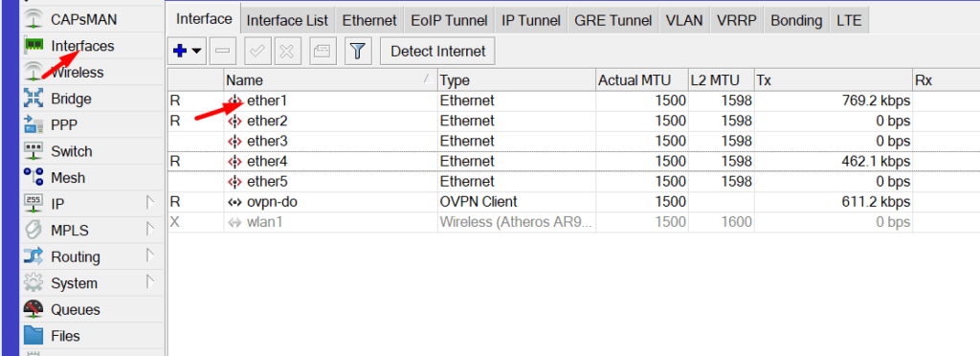Expand the Routing submenu arrow

(149, 256)
